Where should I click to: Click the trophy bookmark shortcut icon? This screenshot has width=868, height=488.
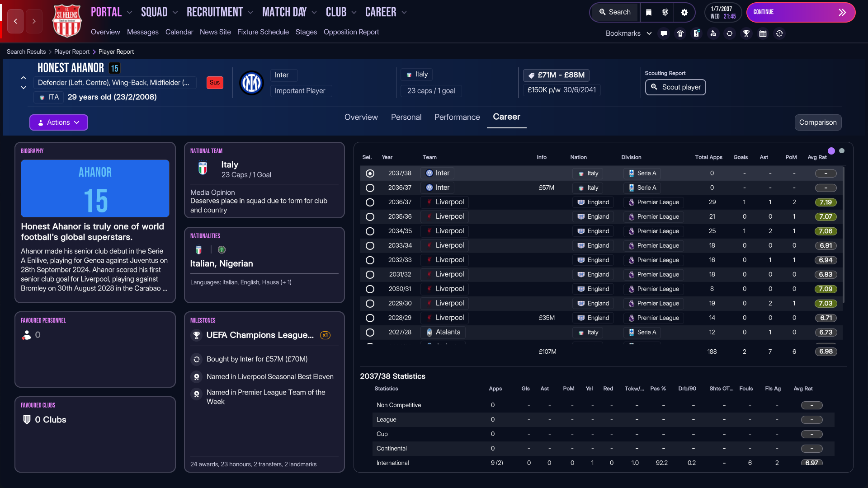click(746, 33)
